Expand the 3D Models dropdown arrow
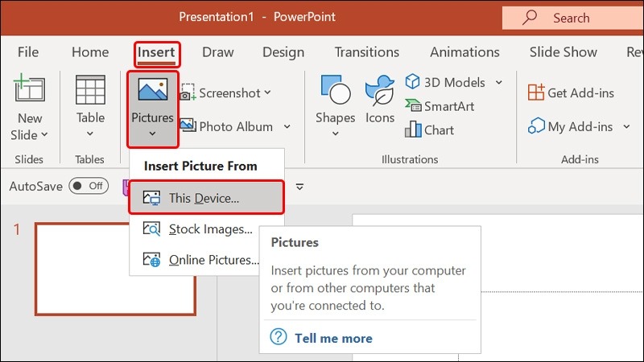Screen dimensions: 644x362 point(498,83)
